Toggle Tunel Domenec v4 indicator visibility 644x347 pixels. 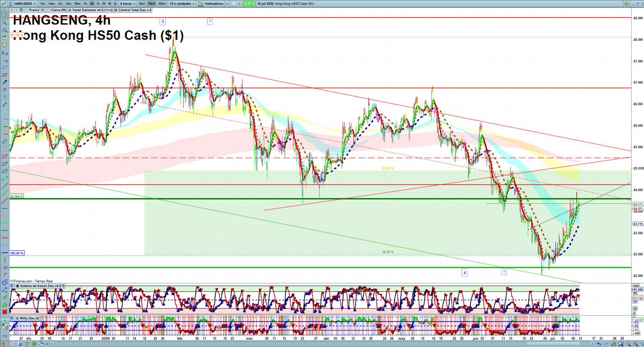click(70, 10)
